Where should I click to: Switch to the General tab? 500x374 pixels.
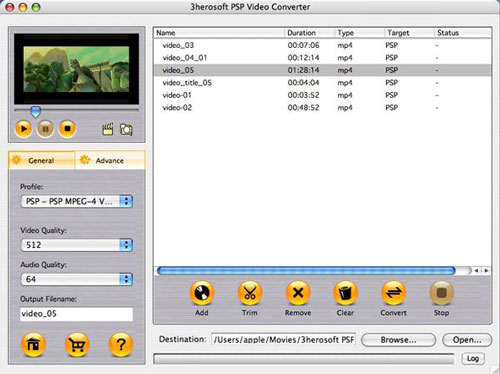[41, 160]
